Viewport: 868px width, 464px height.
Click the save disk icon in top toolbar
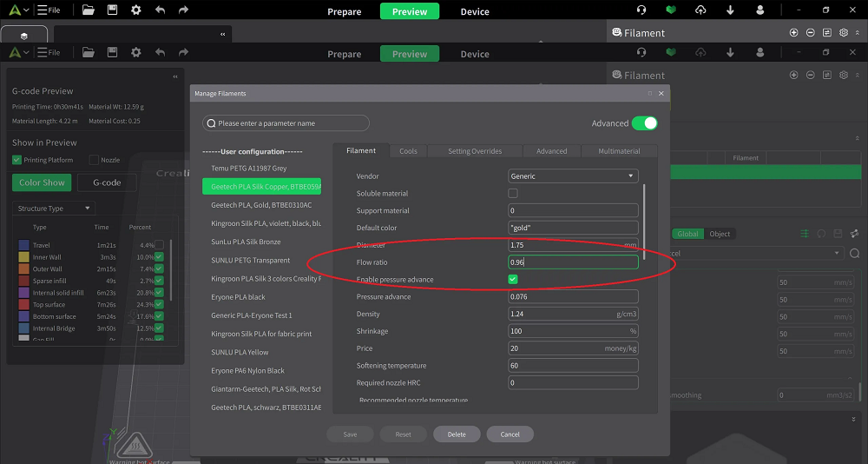(112, 10)
